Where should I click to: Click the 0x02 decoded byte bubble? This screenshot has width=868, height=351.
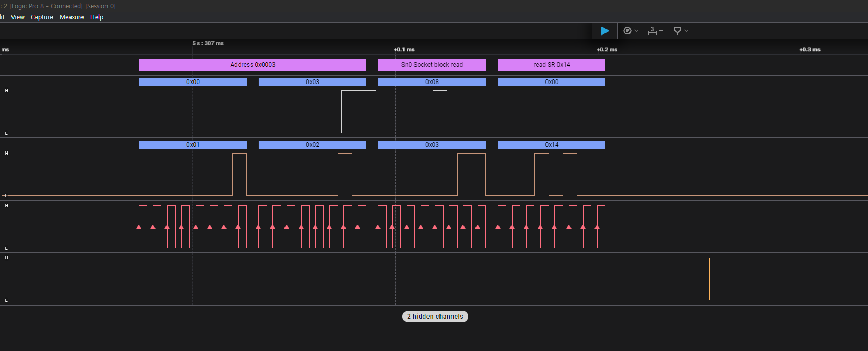(x=313, y=145)
